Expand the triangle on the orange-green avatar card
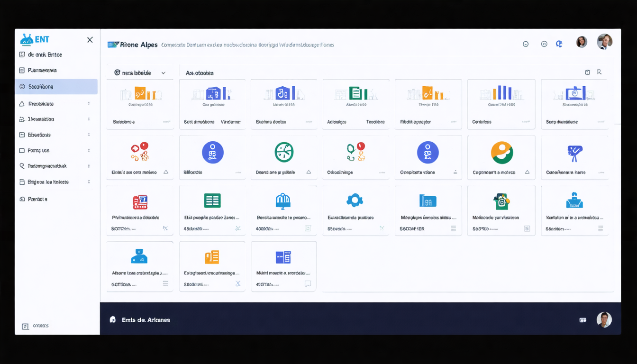637x364 pixels. click(x=527, y=172)
